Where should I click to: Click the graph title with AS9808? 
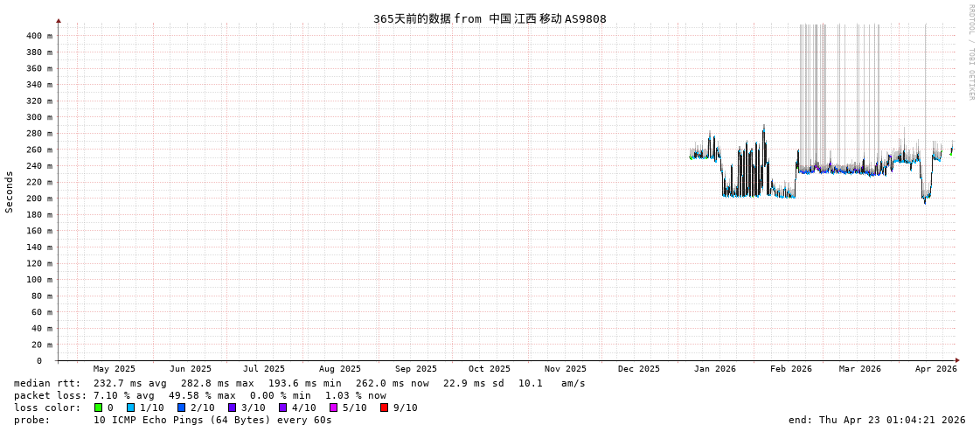click(490, 18)
